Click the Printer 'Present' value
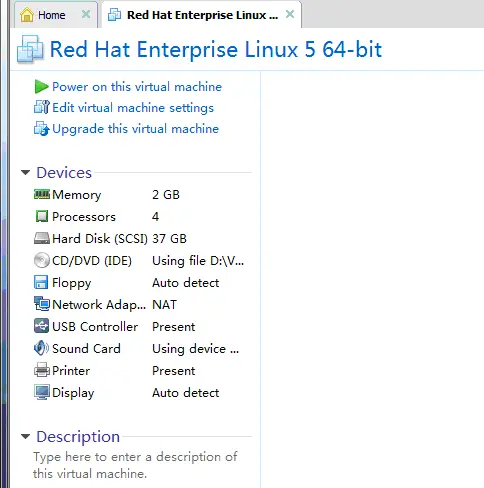The image size is (484, 488). click(174, 371)
